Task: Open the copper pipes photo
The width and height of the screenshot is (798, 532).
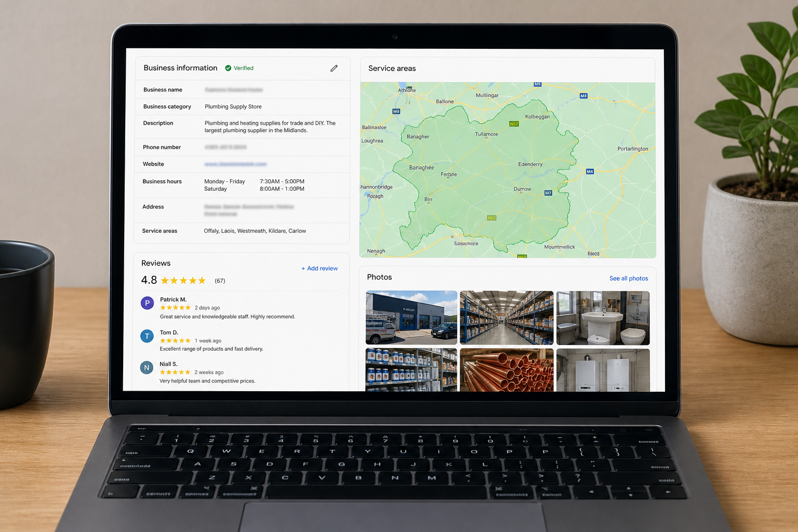Action: tap(507, 370)
